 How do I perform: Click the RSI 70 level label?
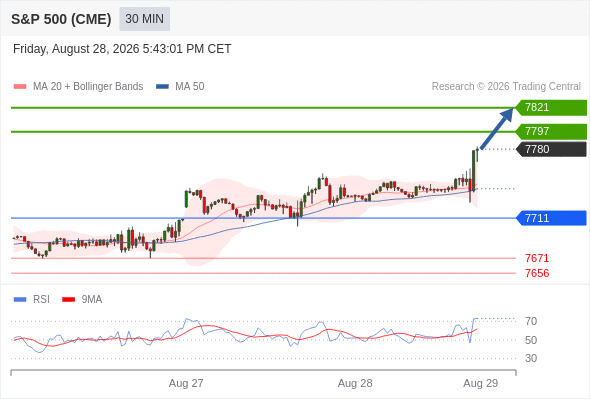click(531, 321)
